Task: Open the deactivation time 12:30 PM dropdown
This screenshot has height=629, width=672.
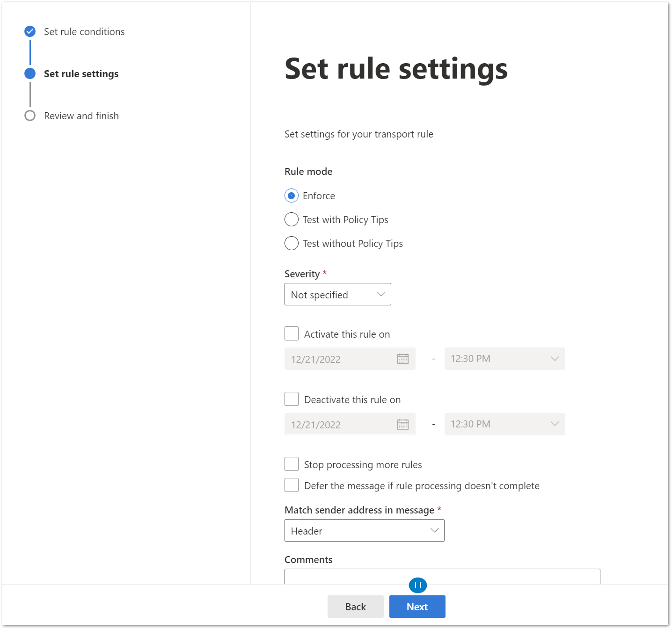Action: pos(504,424)
